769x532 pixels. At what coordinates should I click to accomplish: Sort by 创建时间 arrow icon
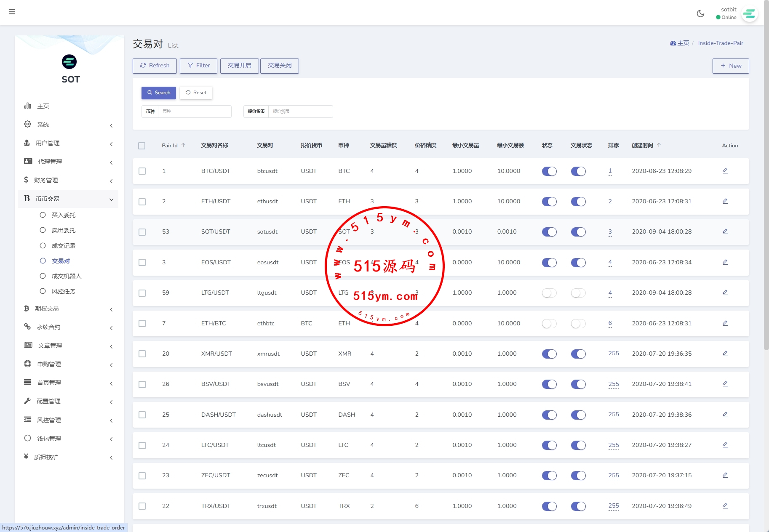(x=659, y=145)
